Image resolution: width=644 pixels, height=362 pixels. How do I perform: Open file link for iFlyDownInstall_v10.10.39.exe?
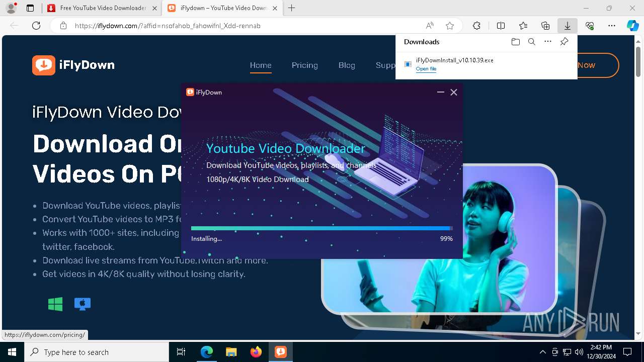point(426,69)
